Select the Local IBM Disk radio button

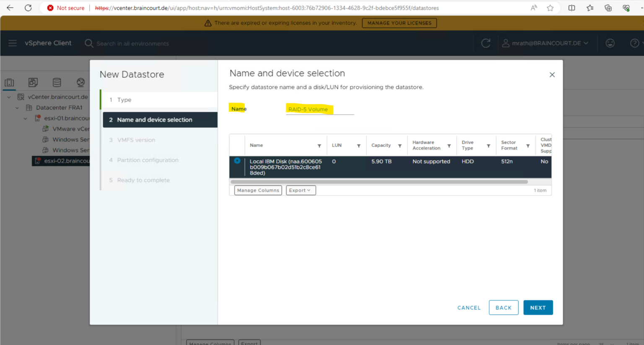click(237, 161)
